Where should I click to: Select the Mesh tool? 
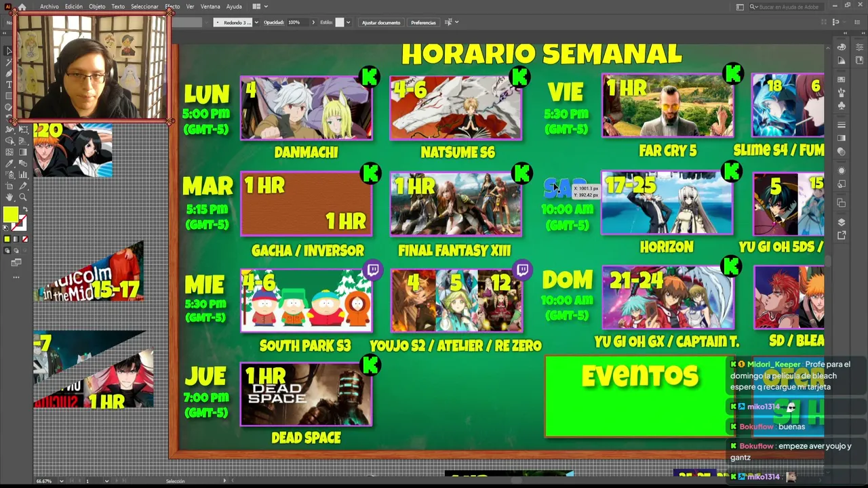pos(9,152)
